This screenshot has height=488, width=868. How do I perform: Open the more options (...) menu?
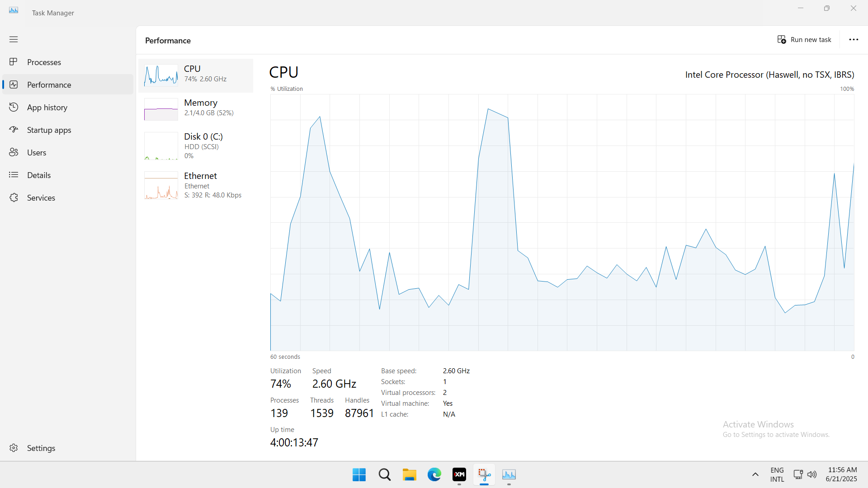coord(854,40)
